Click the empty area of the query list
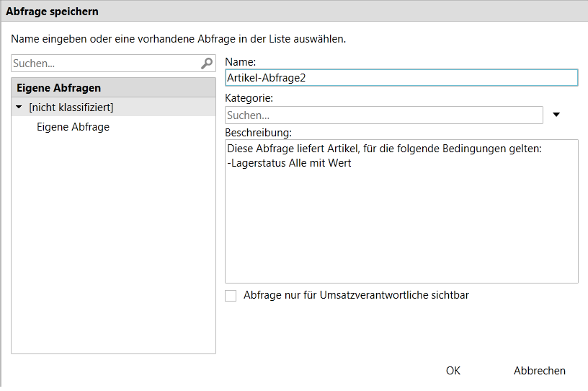 [x=113, y=244]
